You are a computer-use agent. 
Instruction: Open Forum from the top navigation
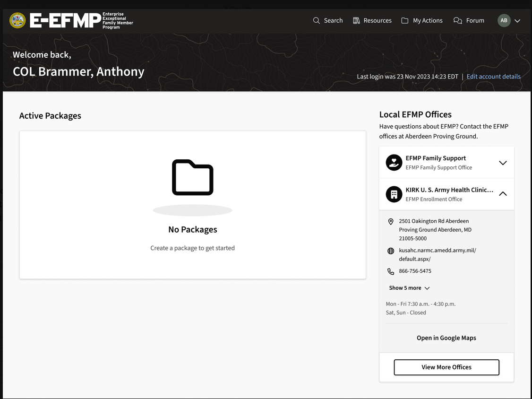[469, 20]
